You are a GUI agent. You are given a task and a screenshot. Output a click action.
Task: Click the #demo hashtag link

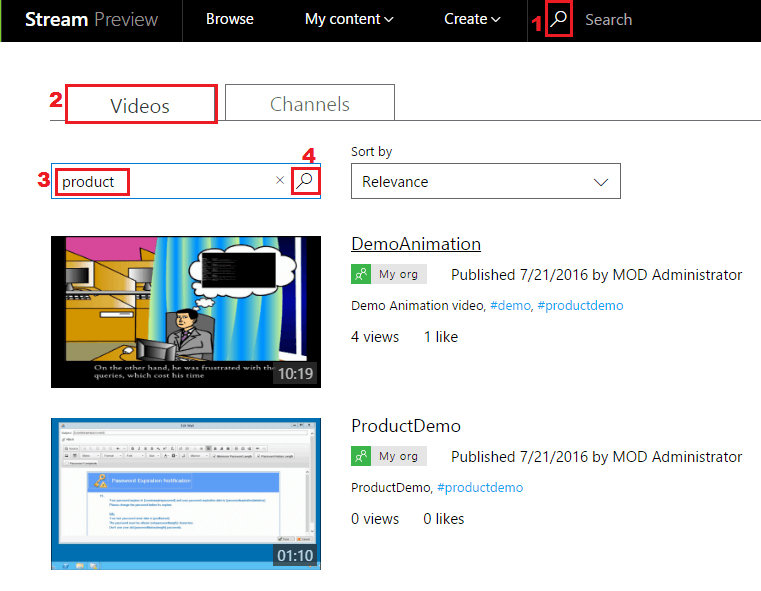509,305
